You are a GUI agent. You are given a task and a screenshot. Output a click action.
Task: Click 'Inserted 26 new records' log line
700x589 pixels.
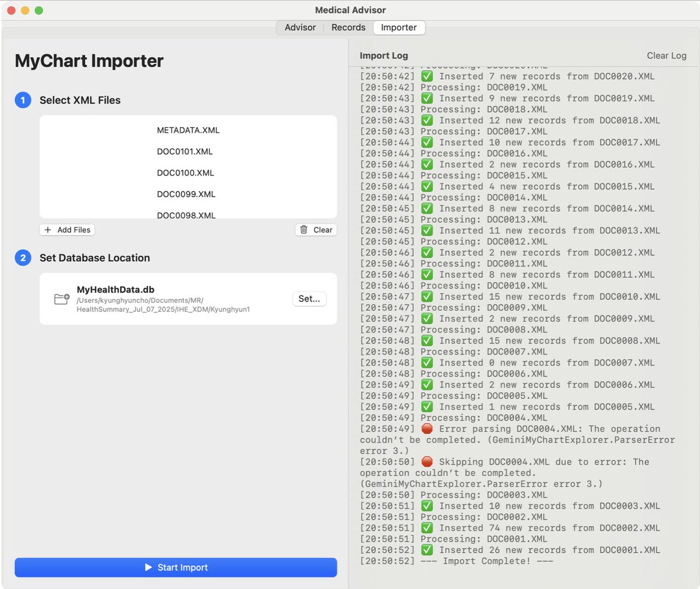(x=510, y=550)
